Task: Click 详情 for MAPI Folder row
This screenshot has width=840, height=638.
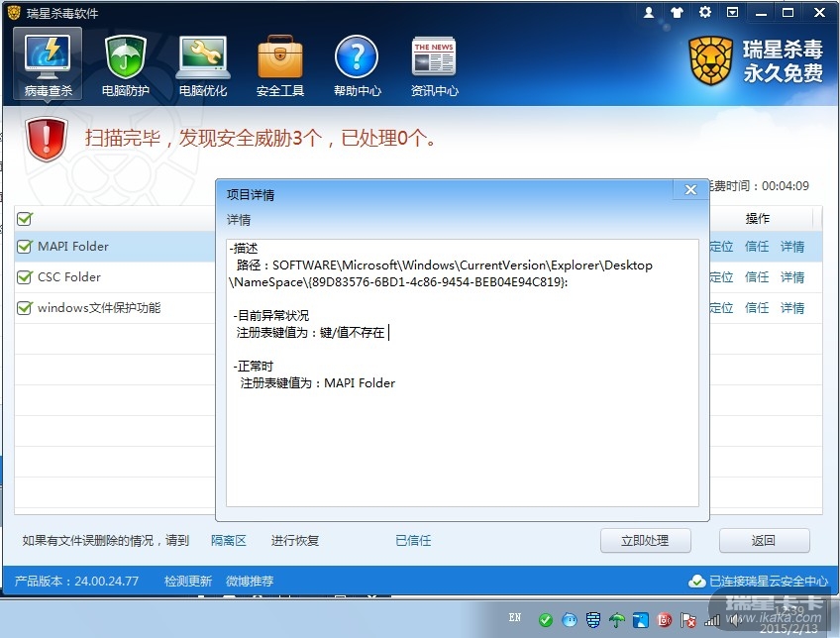Action: pyautogui.click(x=792, y=247)
